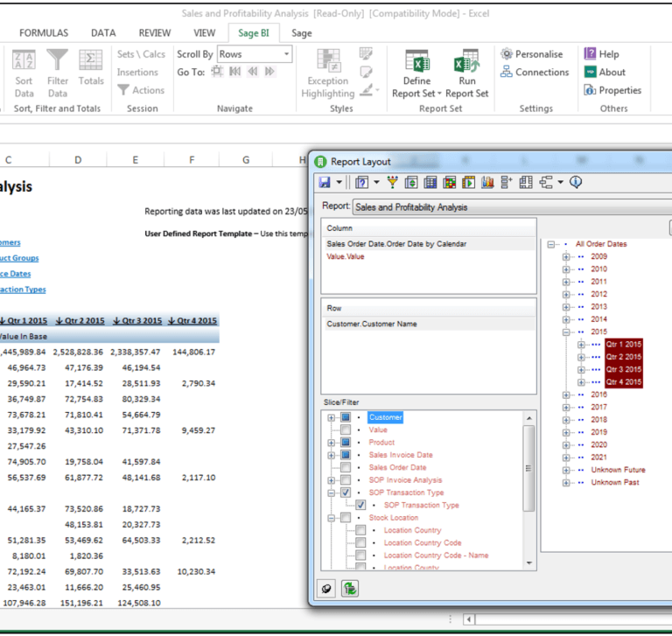Toggle the Value filter checkbox
This screenshot has height=636, width=672.
click(346, 430)
